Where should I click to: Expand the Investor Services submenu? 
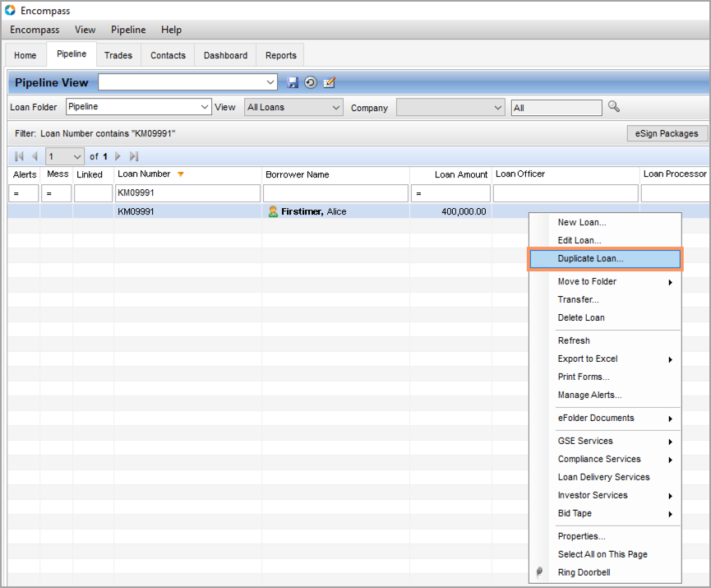[670, 496]
